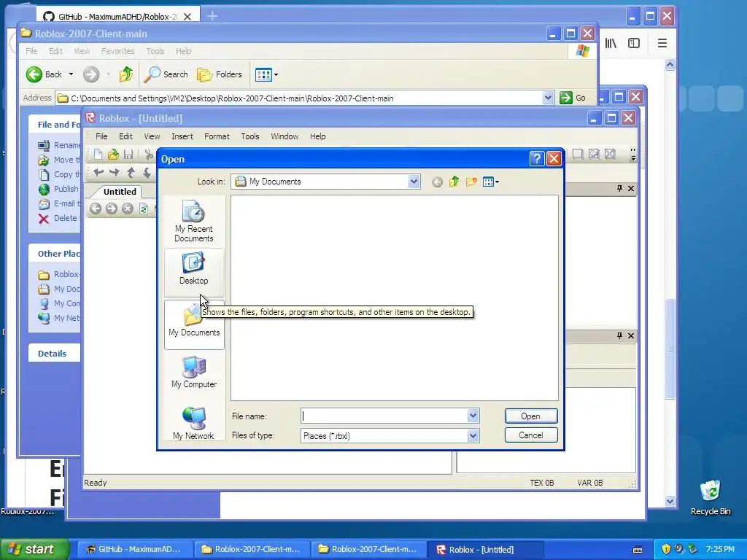The width and height of the screenshot is (747, 560).
Task: Select the Untitled tab in Roblox
Action: [x=120, y=192]
